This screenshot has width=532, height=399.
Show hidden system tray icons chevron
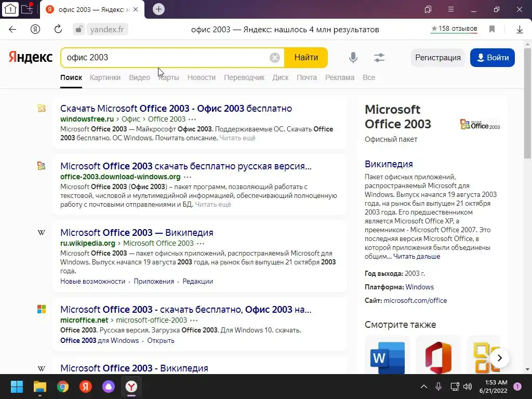click(424, 386)
